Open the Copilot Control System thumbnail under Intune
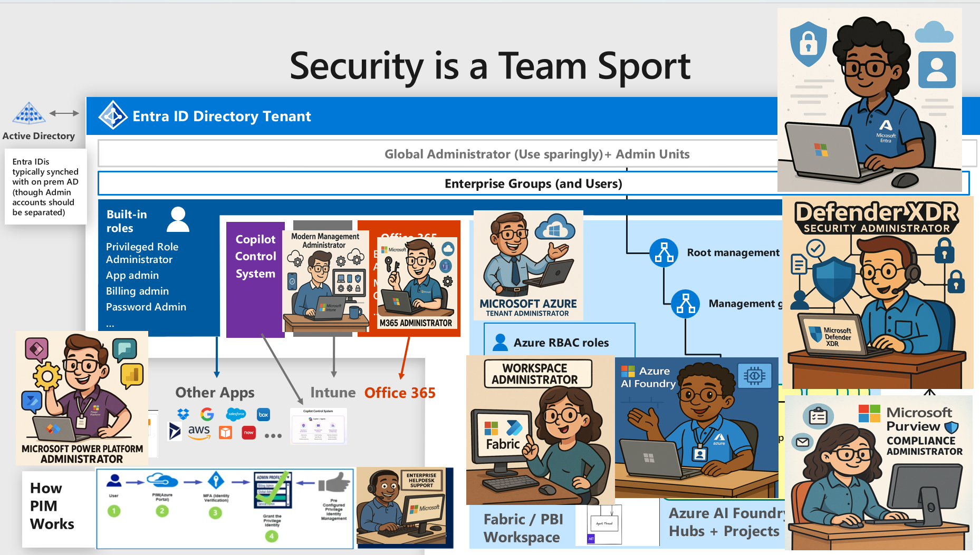Image resolution: width=980 pixels, height=555 pixels. (318, 426)
